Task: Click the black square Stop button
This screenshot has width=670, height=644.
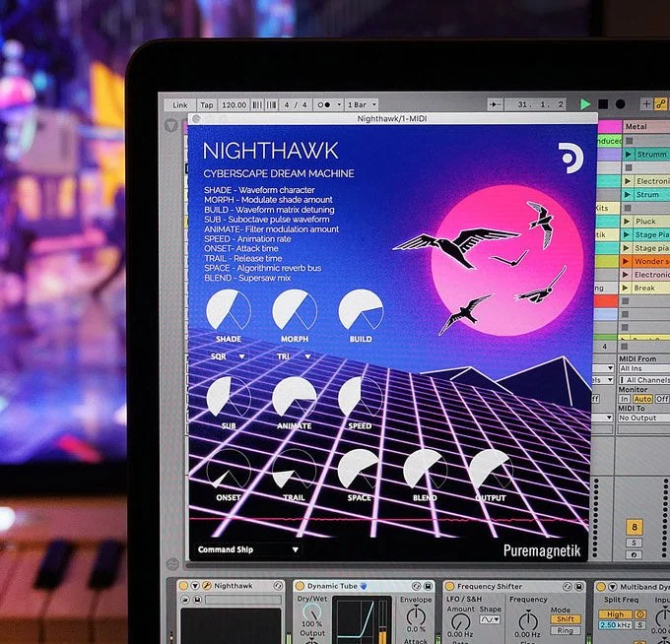Action: pos(603,104)
